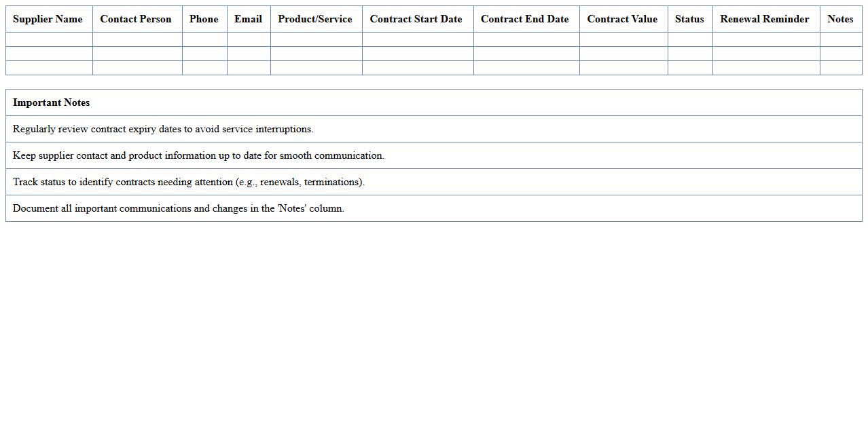
Task: Click the Supplier Name column header
Action: pos(48,19)
